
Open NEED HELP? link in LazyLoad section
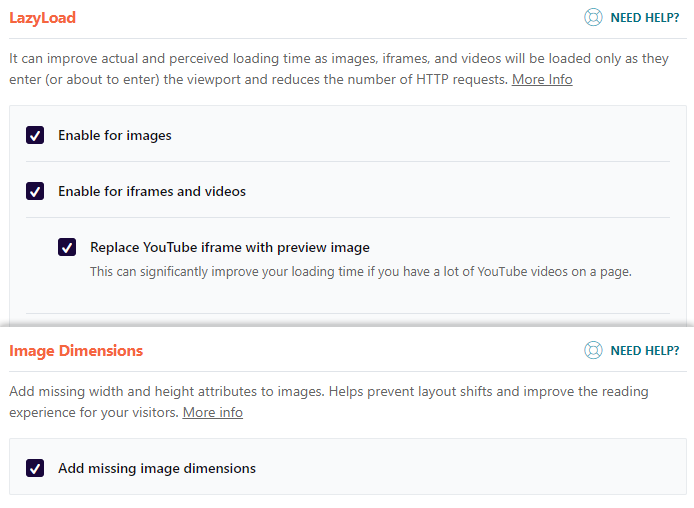click(644, 18)
